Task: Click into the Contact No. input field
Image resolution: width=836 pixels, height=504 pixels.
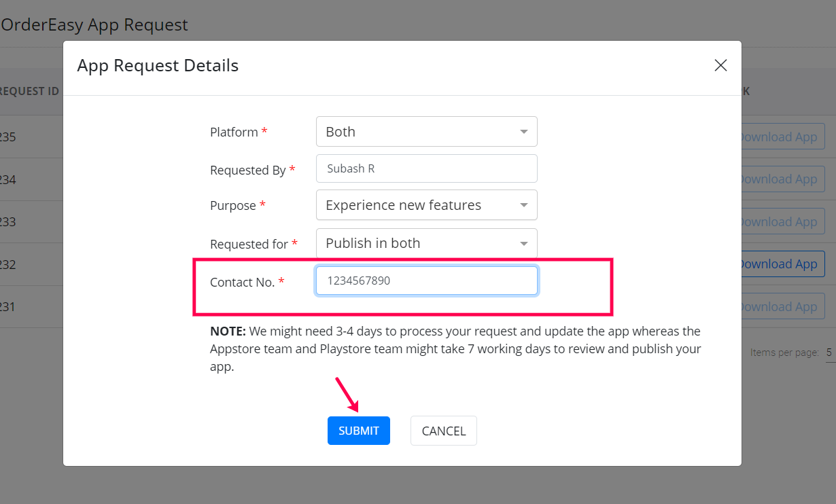Action: 426,281
